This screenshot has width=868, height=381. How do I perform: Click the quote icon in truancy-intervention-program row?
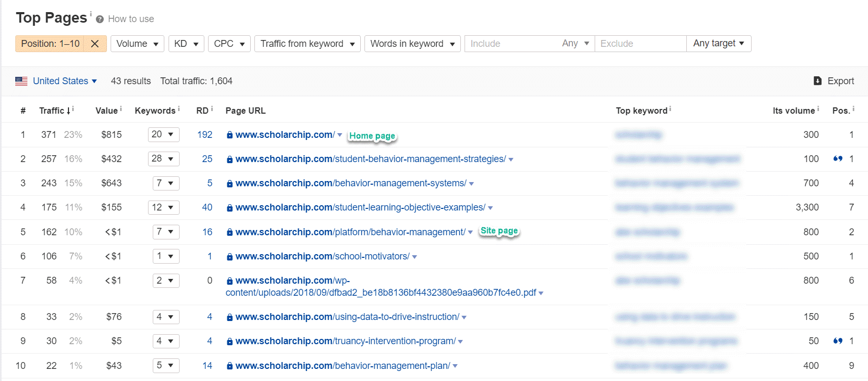point(837,341)
